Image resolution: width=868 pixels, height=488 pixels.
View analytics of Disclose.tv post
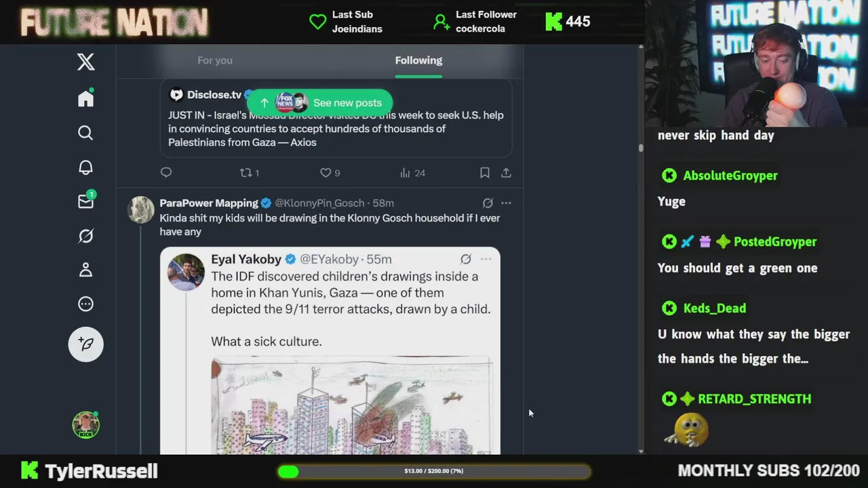[x=412, y=173]
